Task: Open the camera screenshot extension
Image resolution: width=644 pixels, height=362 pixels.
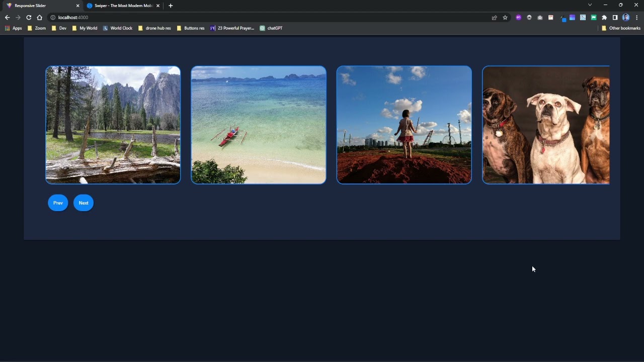Action: pos(540,18)
